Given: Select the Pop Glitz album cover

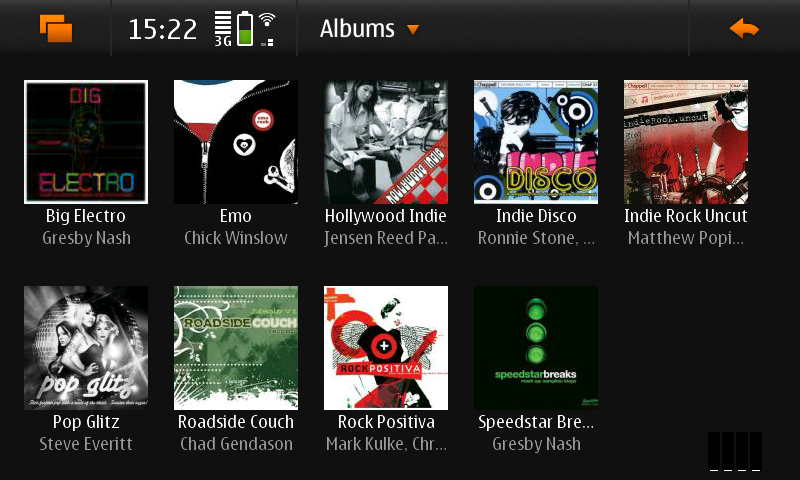Looking at the screenshot, I should pyautogui.click(x=86, y=348).
